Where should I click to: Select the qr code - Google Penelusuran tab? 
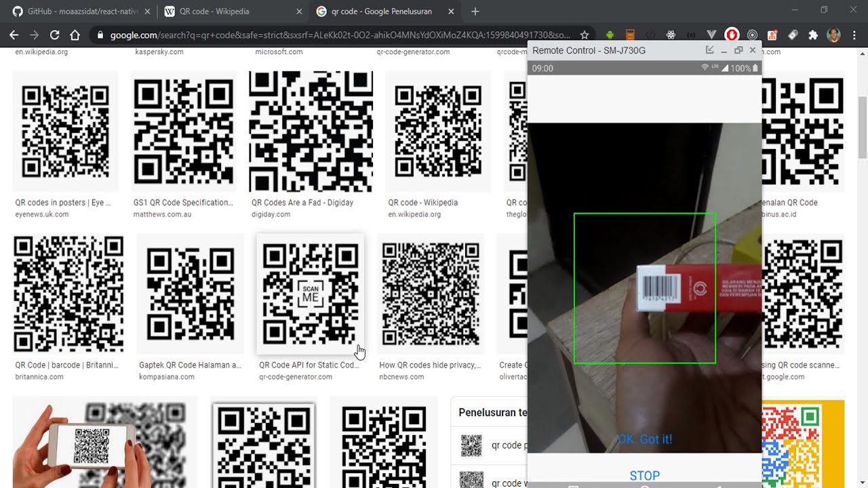385,12
